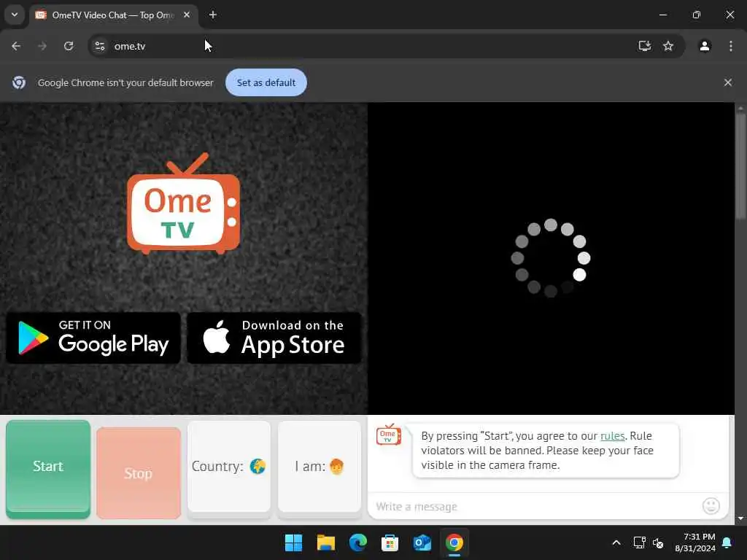
Task: Click the browser forward arrow
Action: pyautogui.click(x=42, y=46)
